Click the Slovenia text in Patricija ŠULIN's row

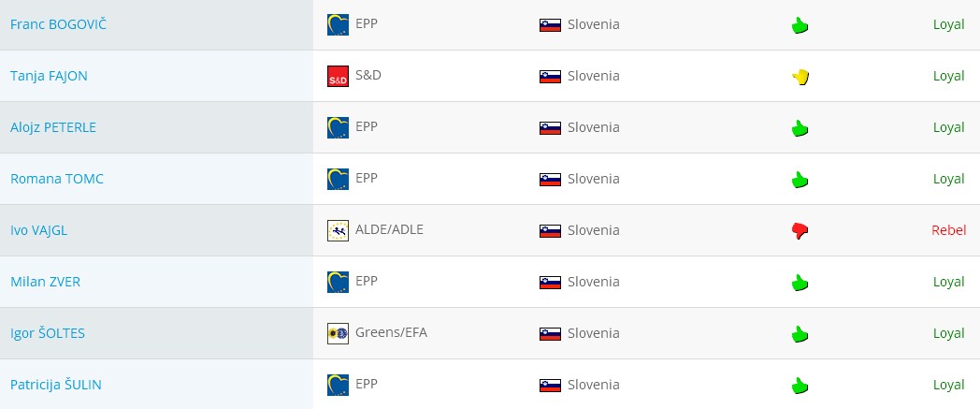[x=593, y=385]
